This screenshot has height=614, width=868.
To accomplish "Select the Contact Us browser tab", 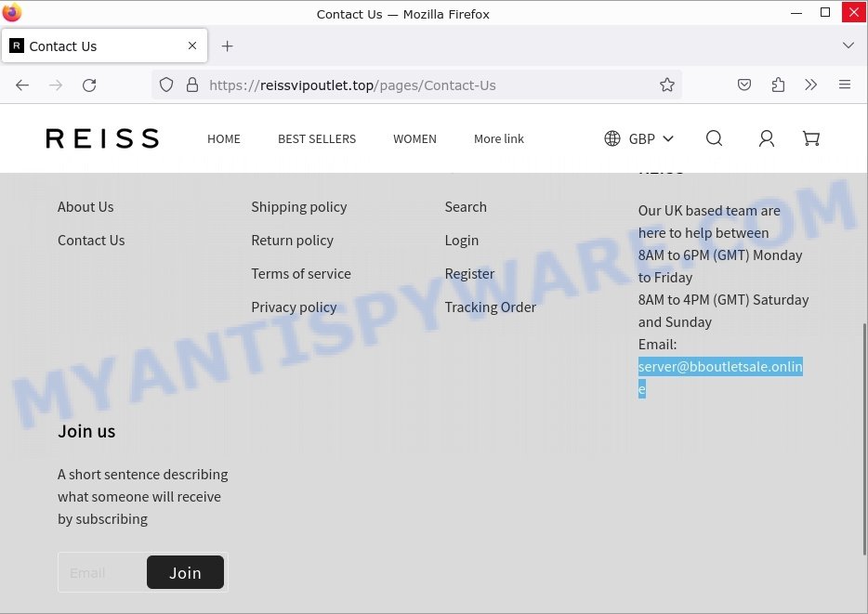I will pos(105,46).
